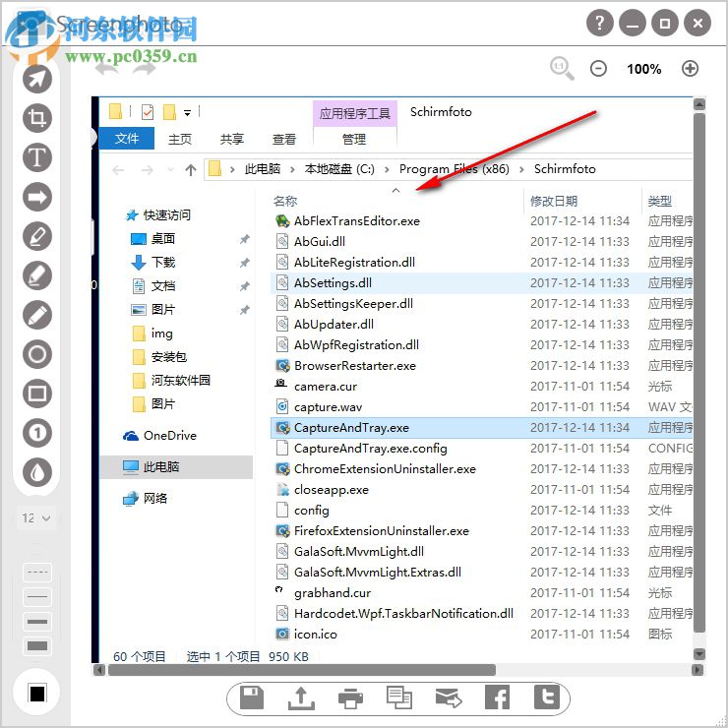Viewport: 728px width, 728px height.
Task: Select the Blur water-drop tool
Action: pos(37,472)
